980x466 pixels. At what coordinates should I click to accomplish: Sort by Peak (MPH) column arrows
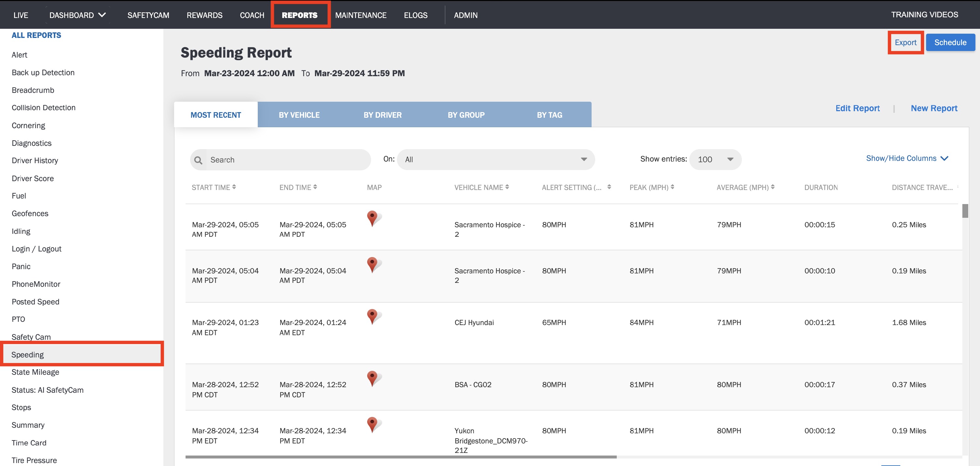(x=672, y=187)
